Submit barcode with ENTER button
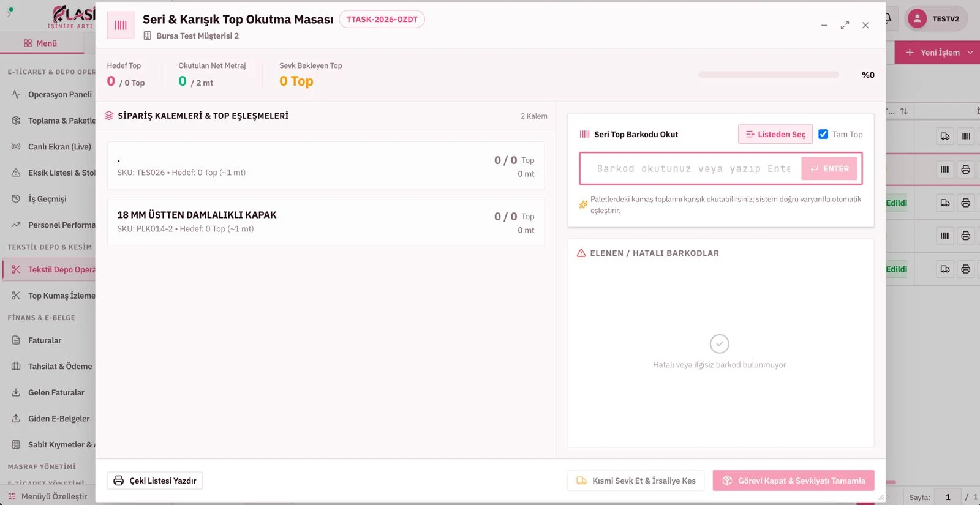Screen dimensions: 980x505 [829, 168]
